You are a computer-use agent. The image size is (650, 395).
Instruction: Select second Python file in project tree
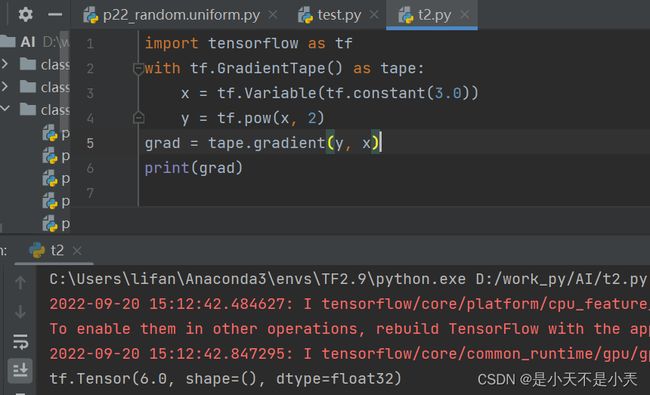(x=56, y=156)
